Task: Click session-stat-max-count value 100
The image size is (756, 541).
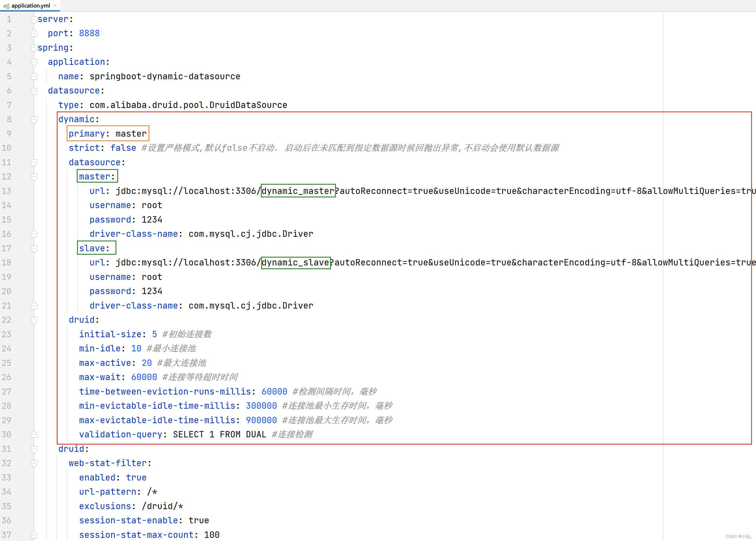Action: [212, 535]
